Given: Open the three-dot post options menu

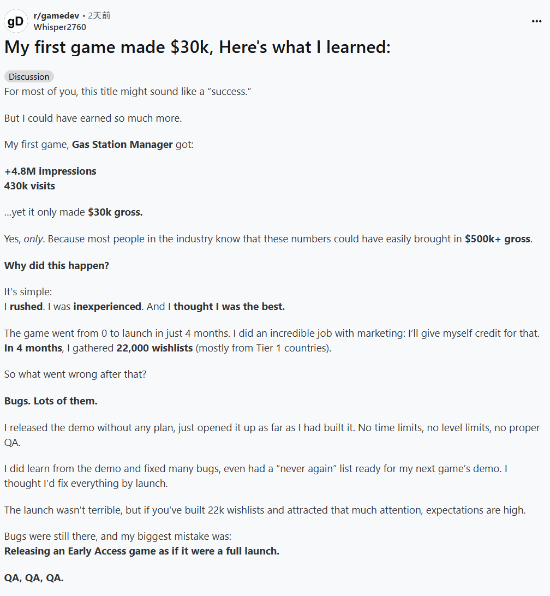Looking at the screenshot, I should 536,21.
